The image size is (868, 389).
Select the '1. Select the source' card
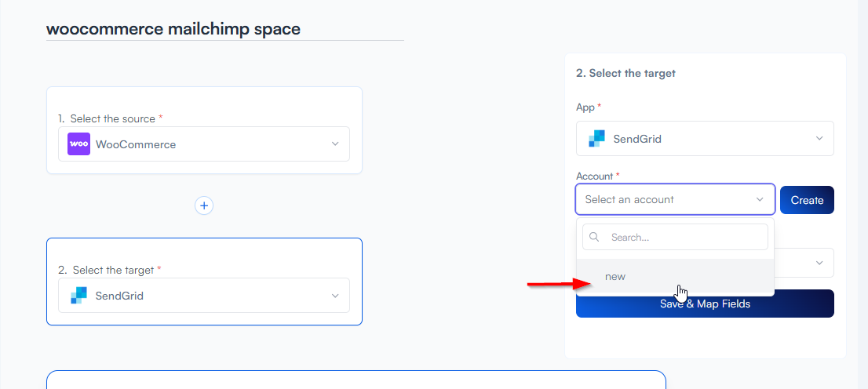[204, 104]
